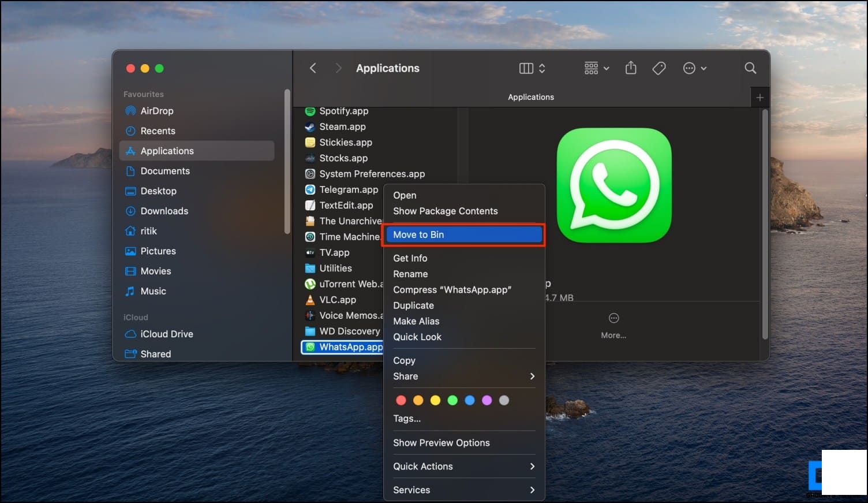Choose Duplicate in context menu
The height and width of the screenshot is (503, 868).
click(x=464, y=305)
